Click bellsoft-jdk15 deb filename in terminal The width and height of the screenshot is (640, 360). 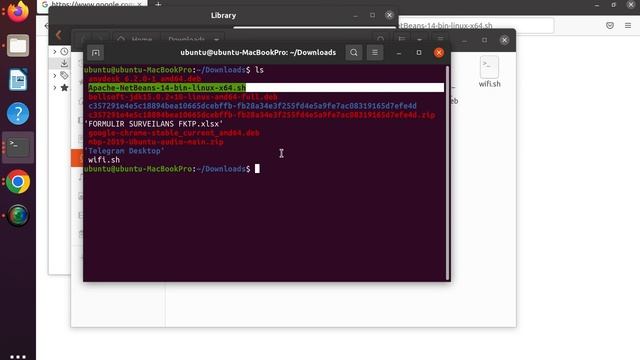183,97
